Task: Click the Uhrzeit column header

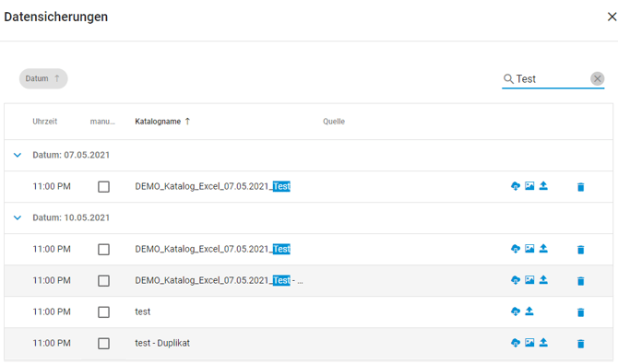Action: (x=45, y=122)
